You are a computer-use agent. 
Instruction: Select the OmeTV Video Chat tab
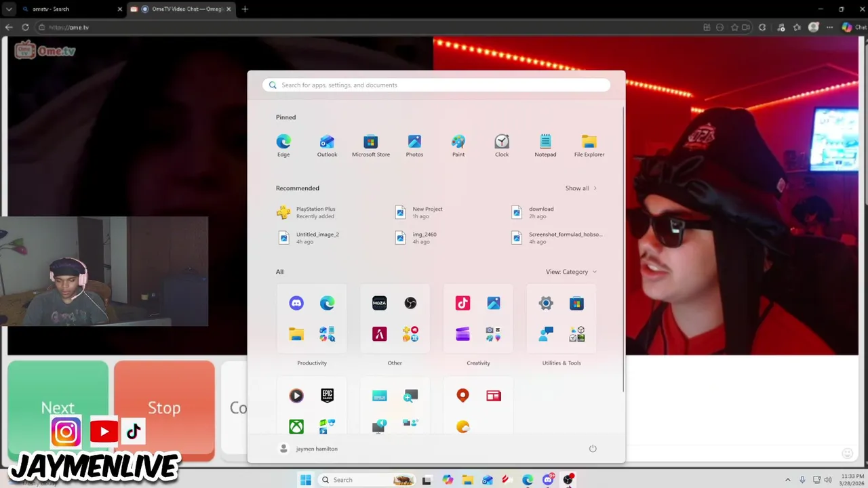pos(181,9)
